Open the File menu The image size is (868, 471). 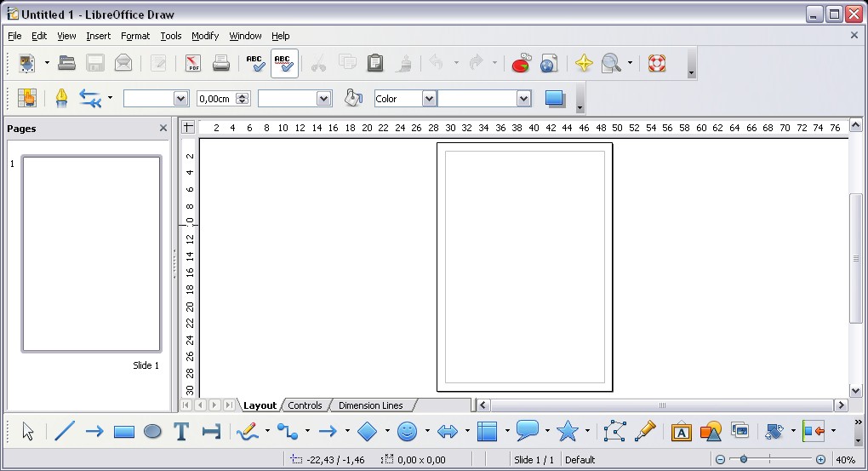(14, 36)
